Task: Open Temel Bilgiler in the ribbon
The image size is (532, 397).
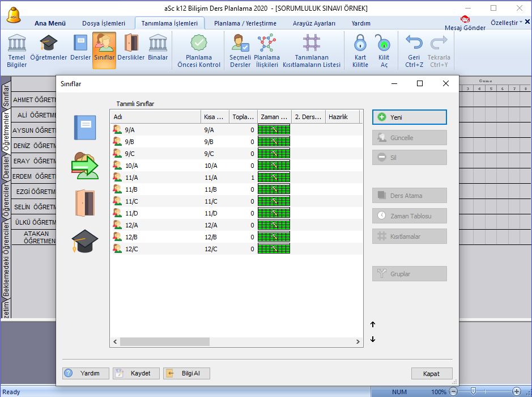Action: click(16, 50)
